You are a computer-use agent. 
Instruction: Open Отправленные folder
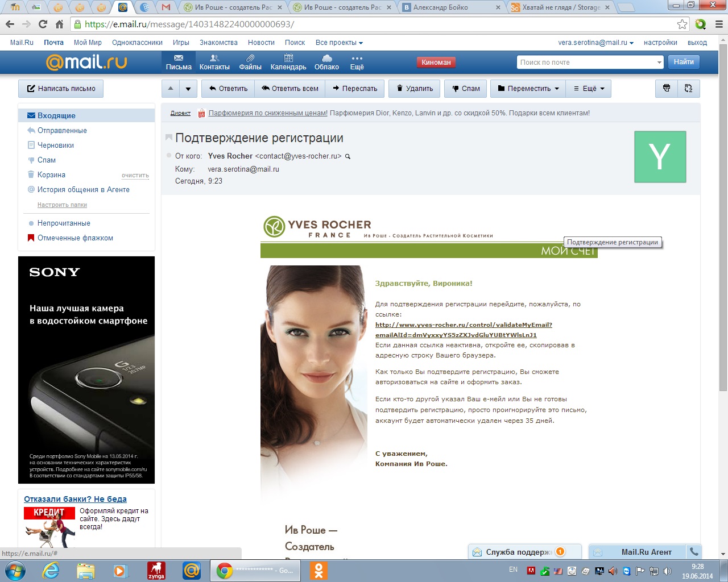point(62,130)
